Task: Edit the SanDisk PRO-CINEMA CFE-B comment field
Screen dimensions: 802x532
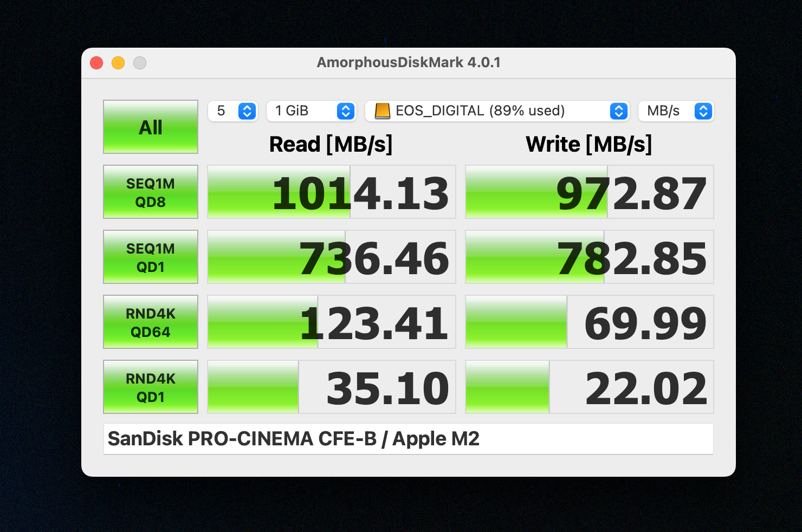Action: [x=408, y=439]
